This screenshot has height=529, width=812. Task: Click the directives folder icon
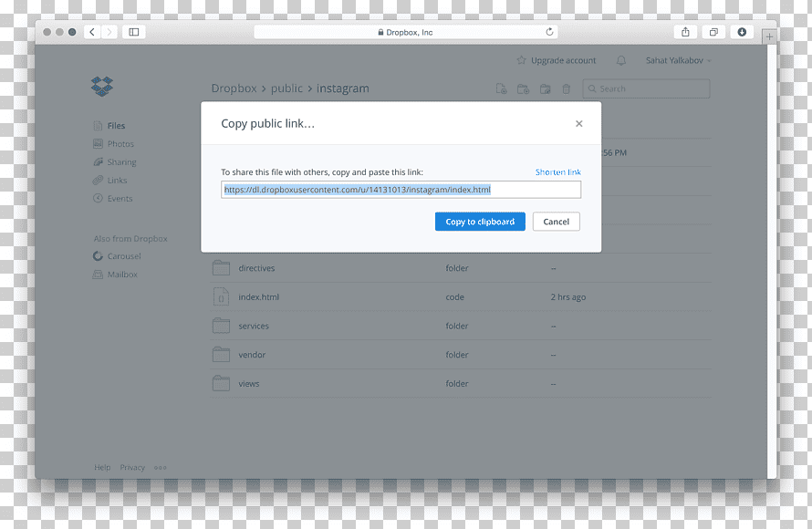pyautogui.click(x=221, y=267)
